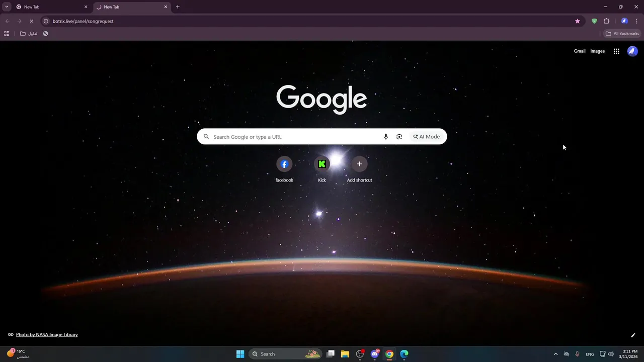Open the Apps grid in bookmarks bar
Screen dimensions: 644x362
7,34
